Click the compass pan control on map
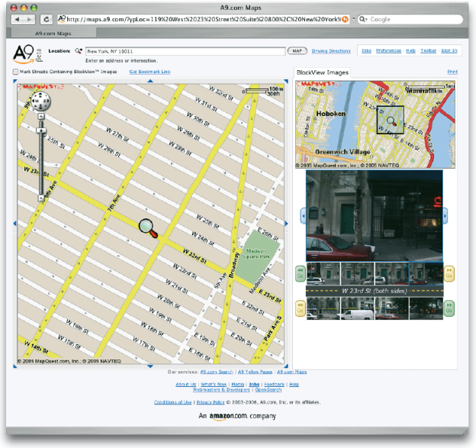Viewport: 476px width, 448px height. pos(40,102)
